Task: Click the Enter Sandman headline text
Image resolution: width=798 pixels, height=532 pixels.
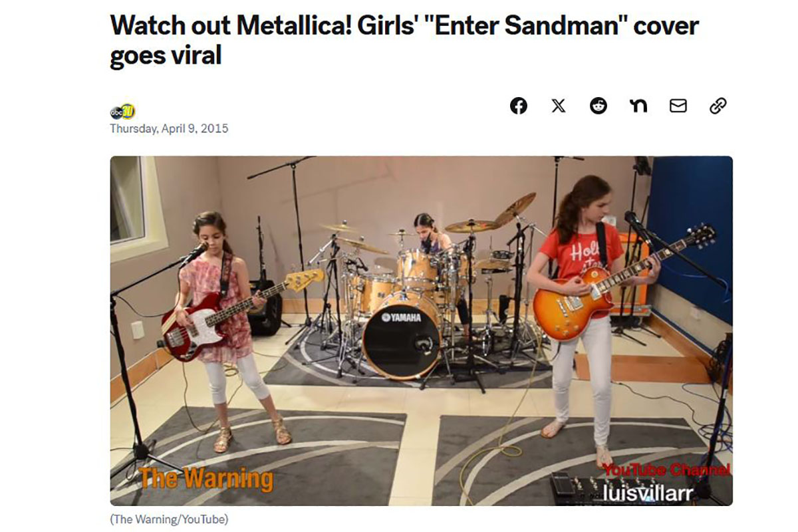Action: (404, 40)
